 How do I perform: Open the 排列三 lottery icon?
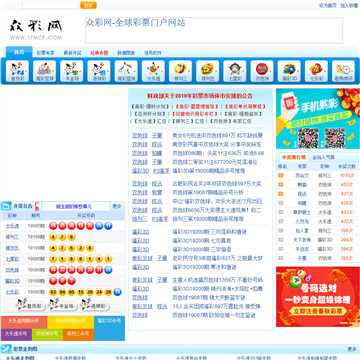click(180, 71)
